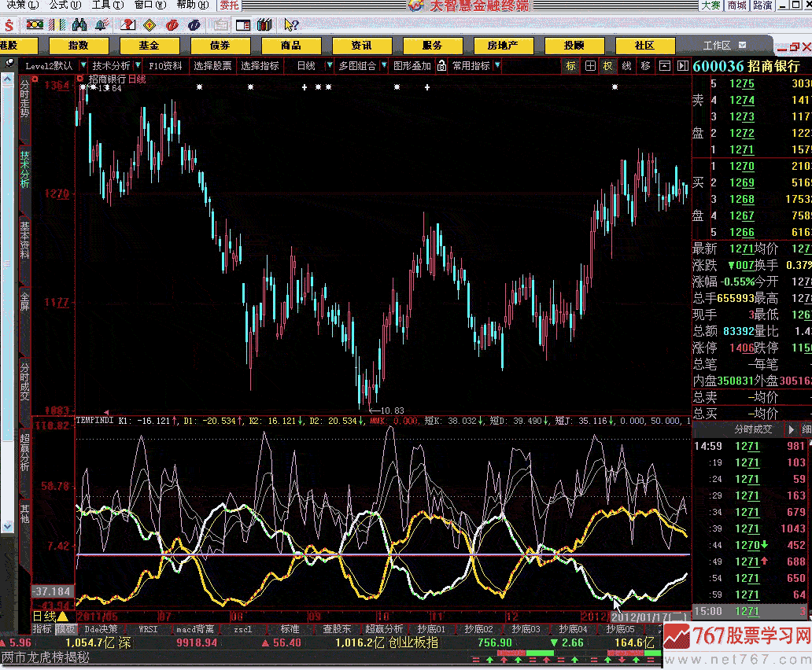Viewport: 812px width, 670px height.
Task: Select the 模板 tab at the bottom
Action: pos(66,629)
